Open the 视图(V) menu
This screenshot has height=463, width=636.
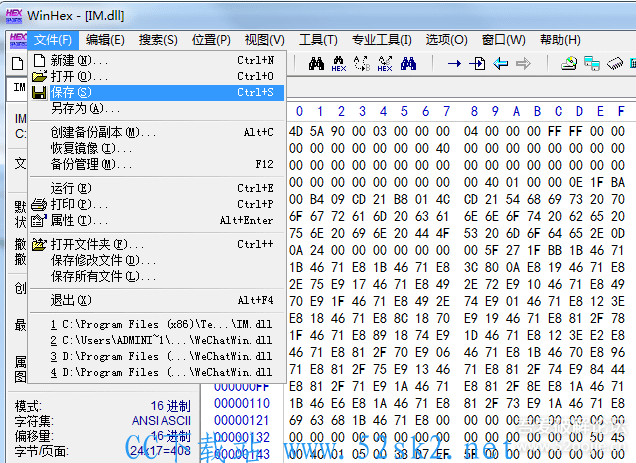click(x=264, y=40)
